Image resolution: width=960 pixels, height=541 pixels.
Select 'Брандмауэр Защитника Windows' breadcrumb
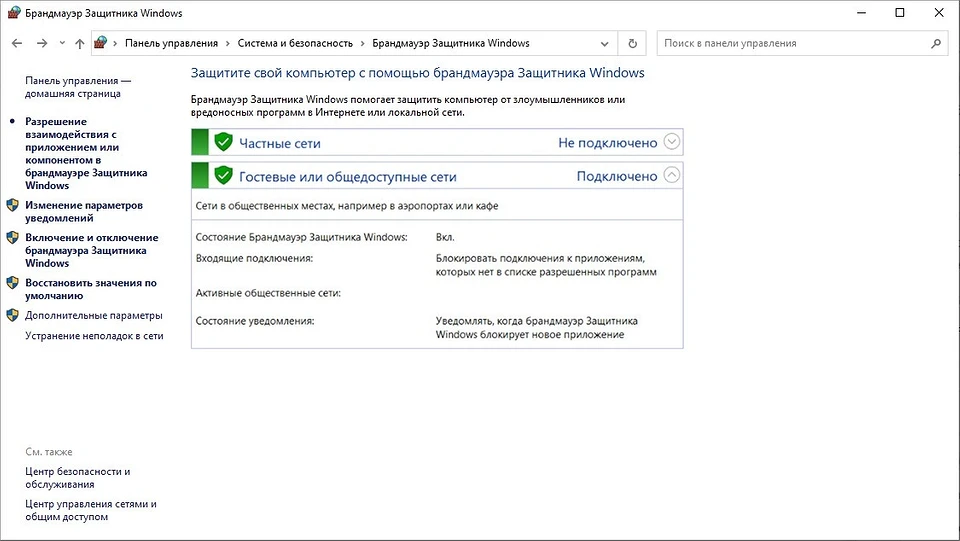[x=451, y=43]
